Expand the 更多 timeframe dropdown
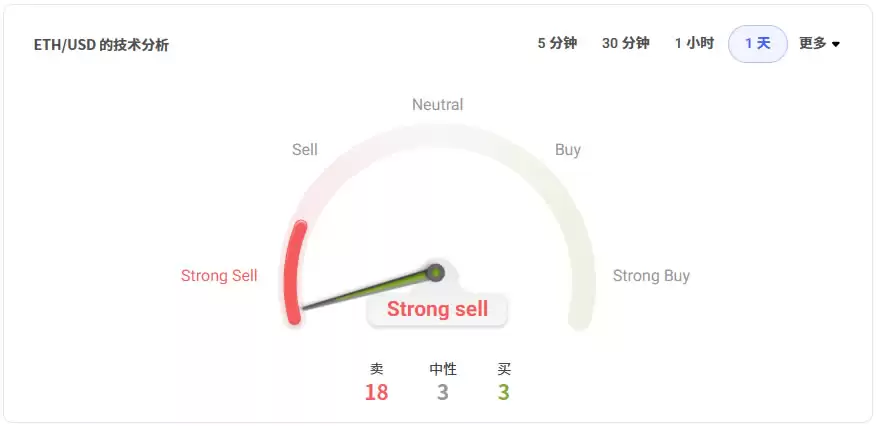The height and width of the screenshot is (426, 876). click(x=819, y=43)
